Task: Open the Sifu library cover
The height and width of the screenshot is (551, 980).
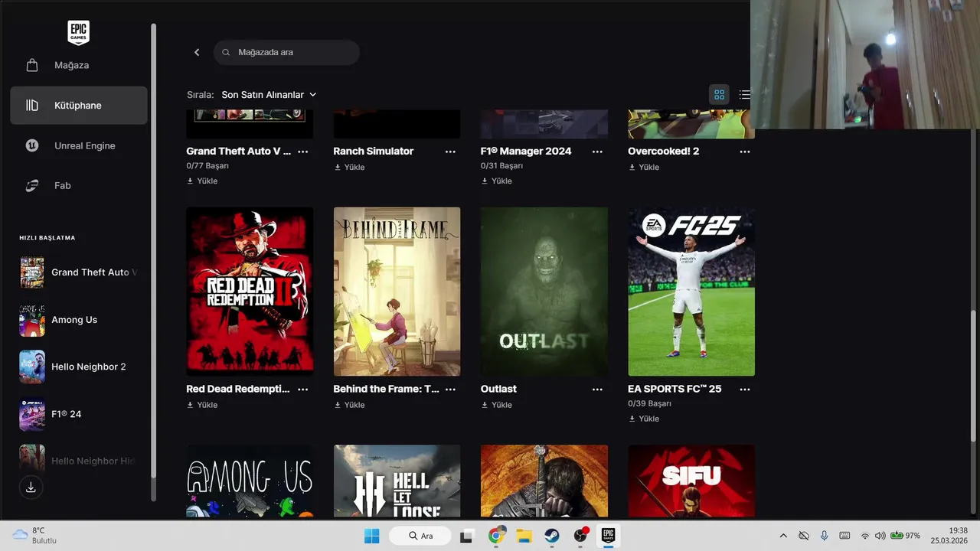Action: pos(691,481)
